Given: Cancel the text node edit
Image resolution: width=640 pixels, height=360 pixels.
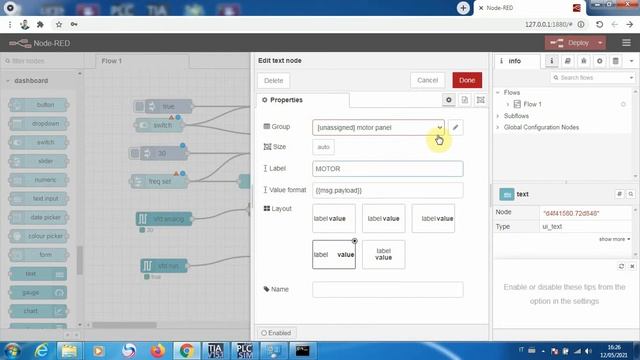Looking at the screenshot, I should [427, 80].
